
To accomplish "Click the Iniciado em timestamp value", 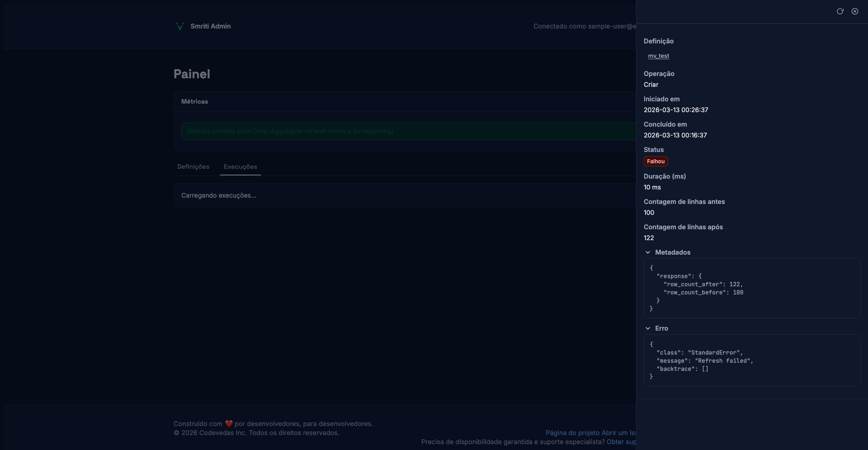I will pyautogui.click(x=676, y=110).
